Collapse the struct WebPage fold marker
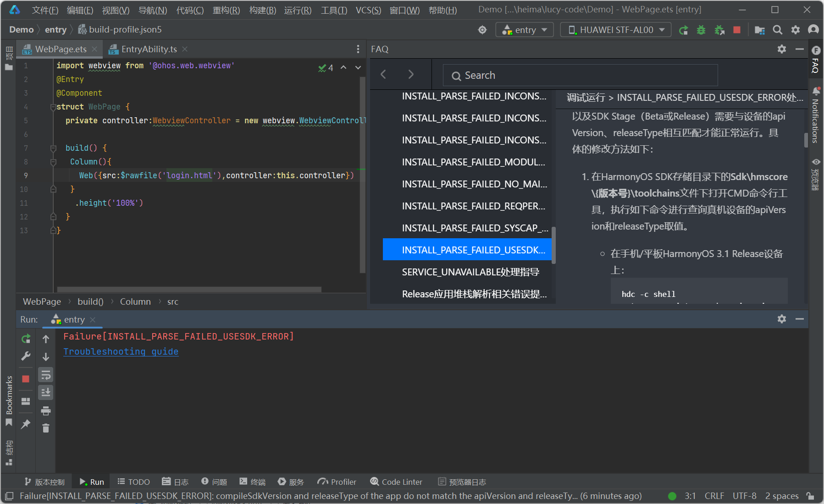Image resolution: width=824 pixels, height=504 pixels. pos(53,107)
